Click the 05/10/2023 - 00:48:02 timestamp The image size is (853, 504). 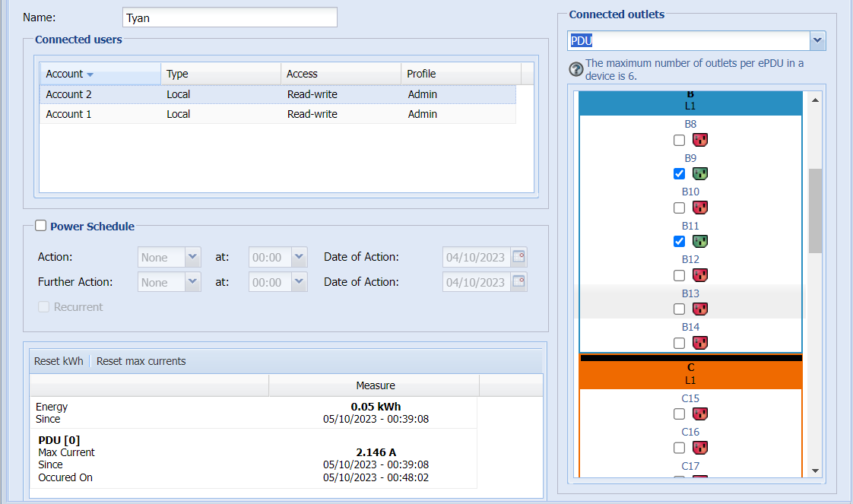[x=376, y=477]
